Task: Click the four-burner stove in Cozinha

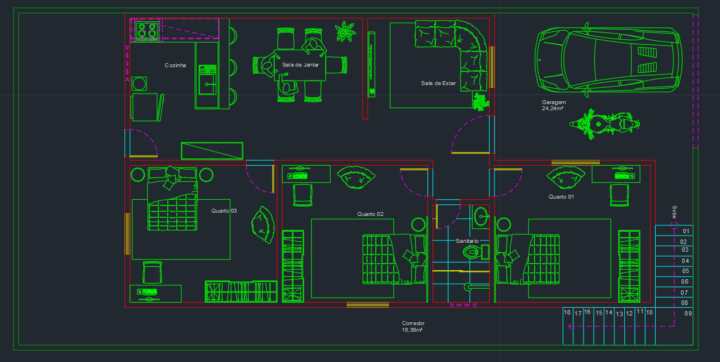Action: 147,30
